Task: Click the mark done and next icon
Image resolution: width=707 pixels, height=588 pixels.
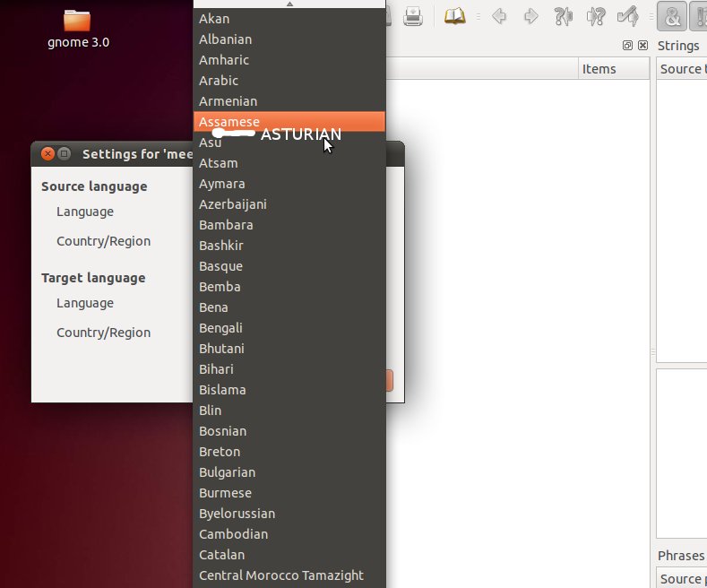Action: (627, 16)
